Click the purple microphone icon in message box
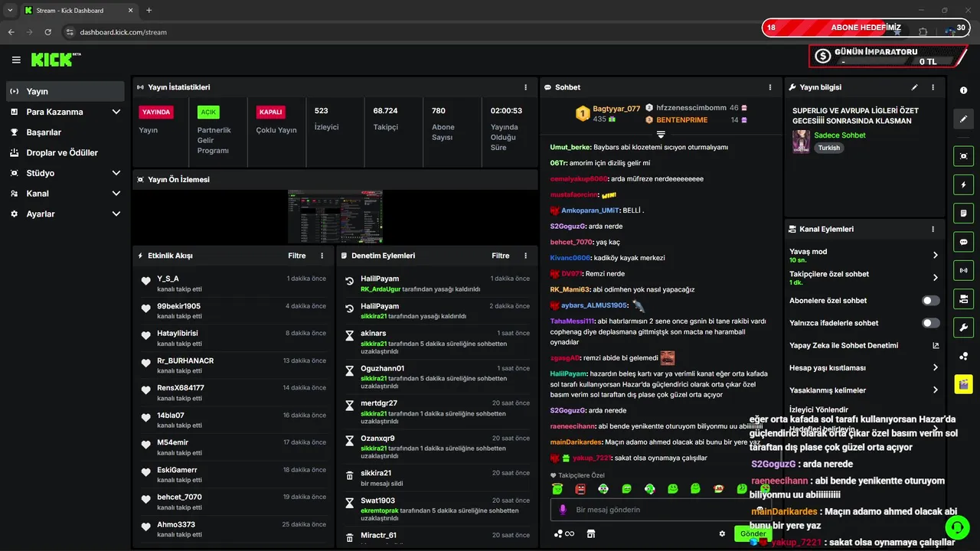The image size is (980, 551). click(563, 510)
